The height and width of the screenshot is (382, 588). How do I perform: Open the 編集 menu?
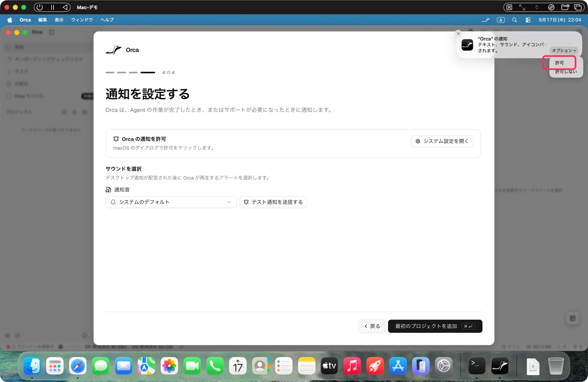coord(42,20)
